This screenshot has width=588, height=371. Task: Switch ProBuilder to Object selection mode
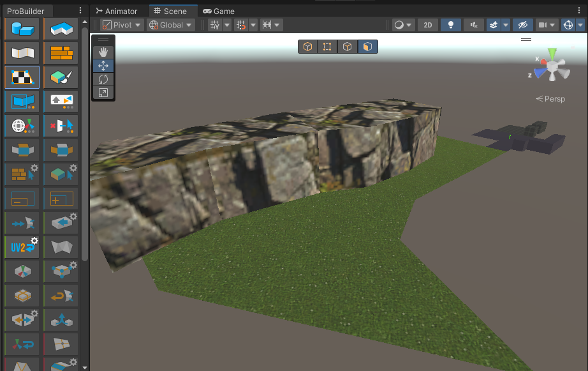[x=308, y=47]
